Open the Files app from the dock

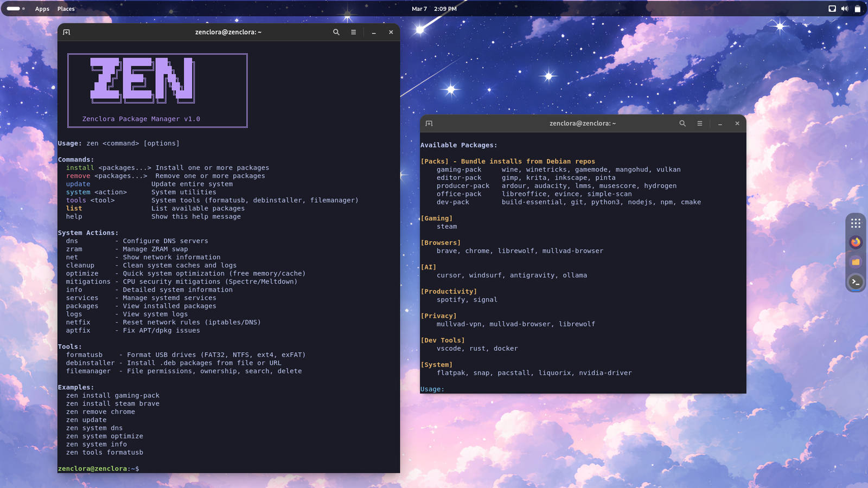coord(856,262)
